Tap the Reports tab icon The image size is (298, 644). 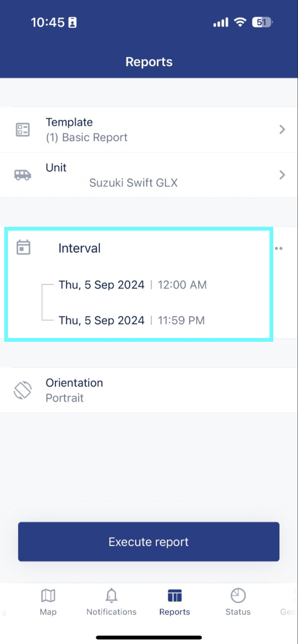pyautogui.click(x=174, y=595)
